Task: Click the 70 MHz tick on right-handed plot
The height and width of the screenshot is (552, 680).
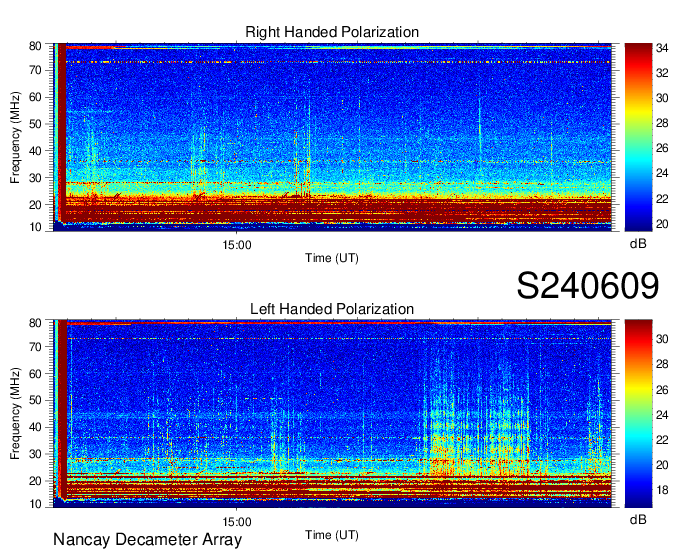Action: click(x=35, y=70)
